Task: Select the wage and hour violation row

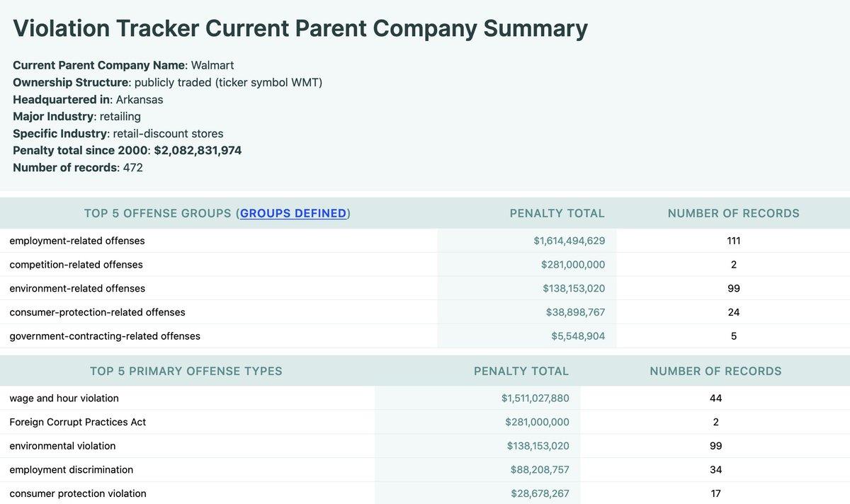Action: coord(64,398)
